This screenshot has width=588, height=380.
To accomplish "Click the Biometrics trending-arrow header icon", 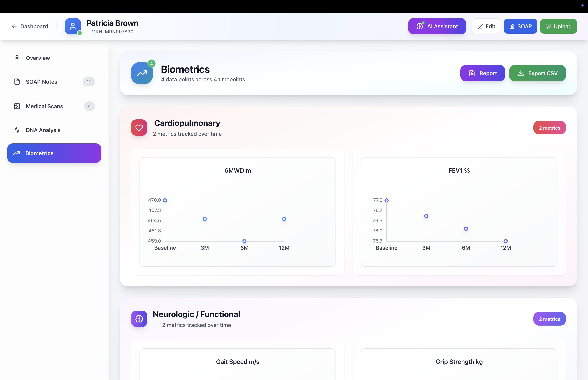I will tap(142, 73).
